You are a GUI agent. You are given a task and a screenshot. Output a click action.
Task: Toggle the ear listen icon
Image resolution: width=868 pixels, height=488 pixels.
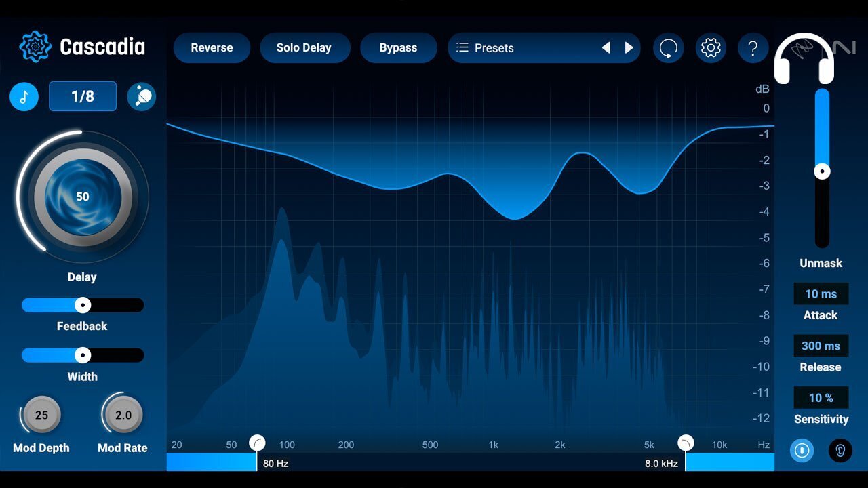(x=840, y=451)
